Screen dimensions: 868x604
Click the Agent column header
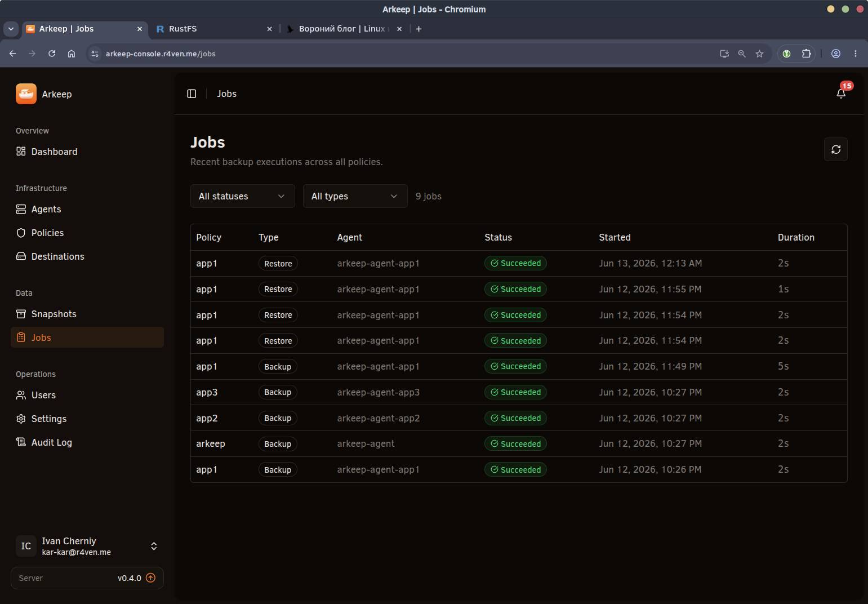(349, 237)
